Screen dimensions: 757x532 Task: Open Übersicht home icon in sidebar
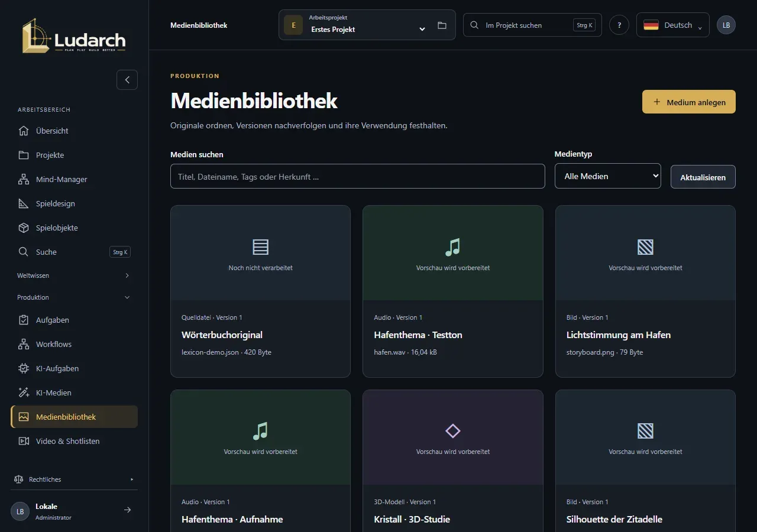[x=24, y=131]
